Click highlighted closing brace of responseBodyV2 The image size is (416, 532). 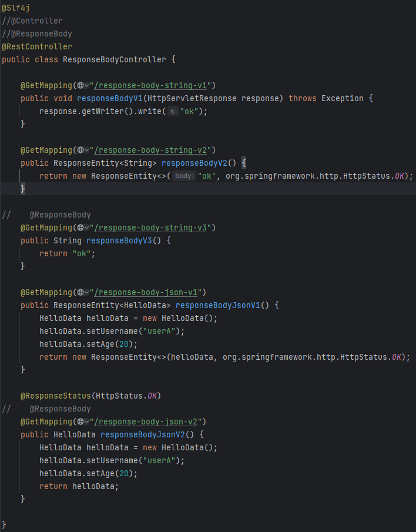coord(23,189)
